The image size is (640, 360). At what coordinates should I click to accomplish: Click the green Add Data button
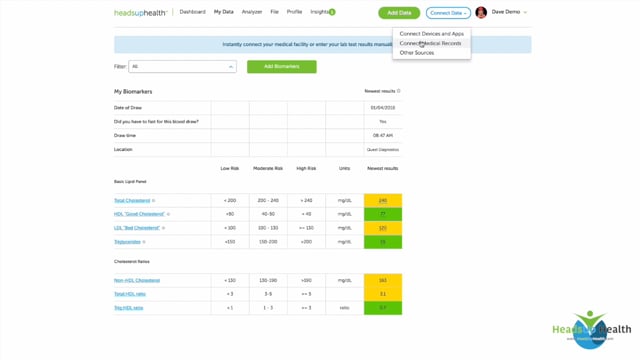(399, 13)
